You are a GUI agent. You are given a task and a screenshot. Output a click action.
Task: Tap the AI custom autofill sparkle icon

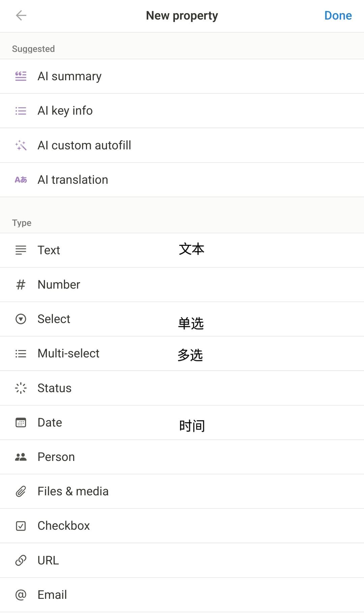tap(21, 145)
